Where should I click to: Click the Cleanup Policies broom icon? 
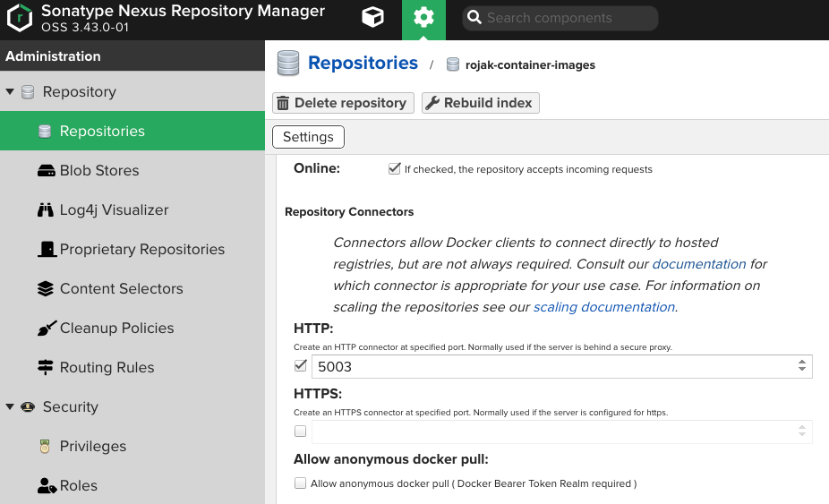click(47, 328)
